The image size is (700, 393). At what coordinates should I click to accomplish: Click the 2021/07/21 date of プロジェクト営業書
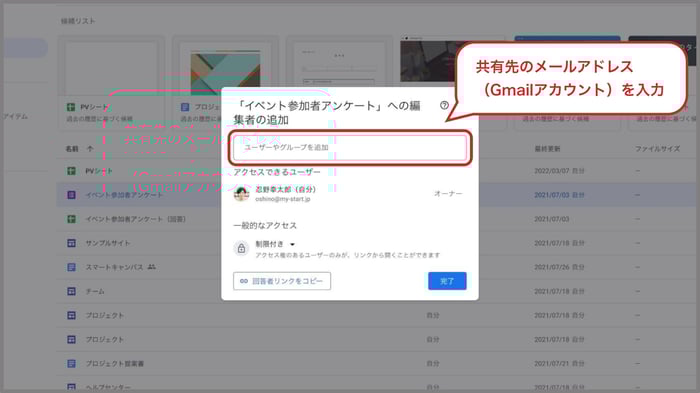click(x=553, y=364)
